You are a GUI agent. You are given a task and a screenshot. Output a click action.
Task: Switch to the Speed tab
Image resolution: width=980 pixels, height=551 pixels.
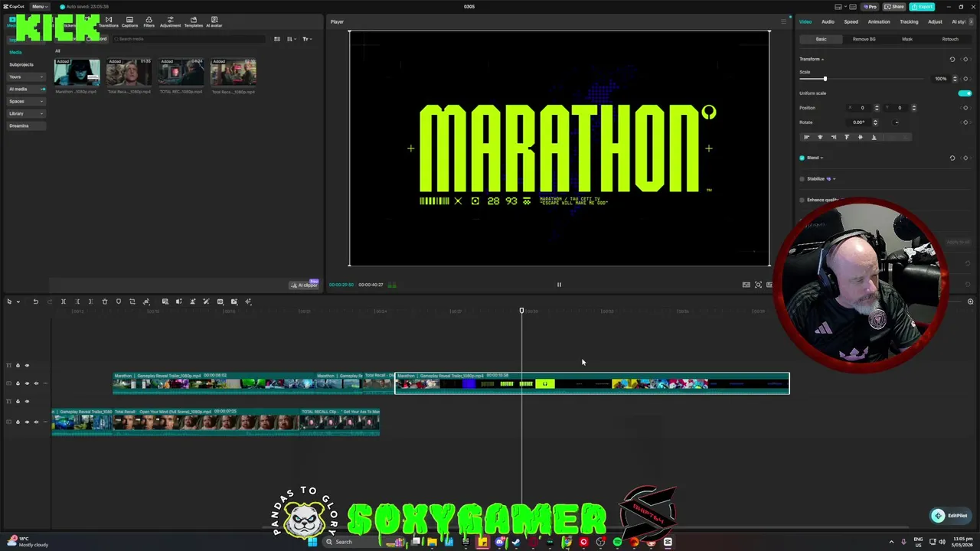click(x=851, y=21)
